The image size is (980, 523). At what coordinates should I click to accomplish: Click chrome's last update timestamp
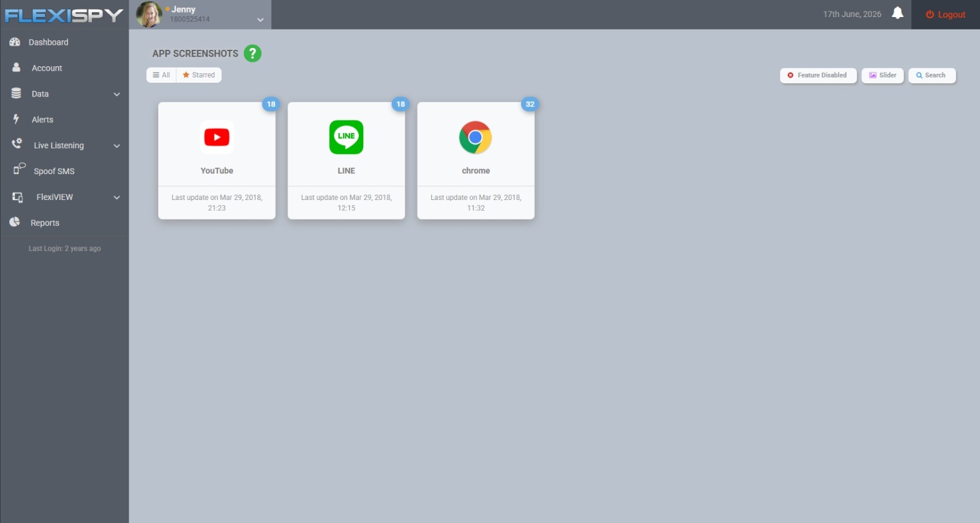click(x=476, y=203)
